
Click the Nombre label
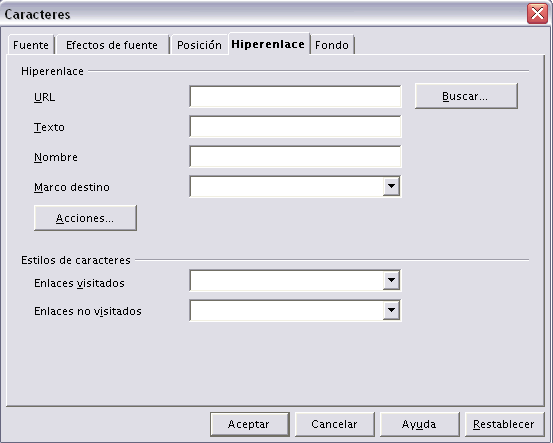coord(56,157)
